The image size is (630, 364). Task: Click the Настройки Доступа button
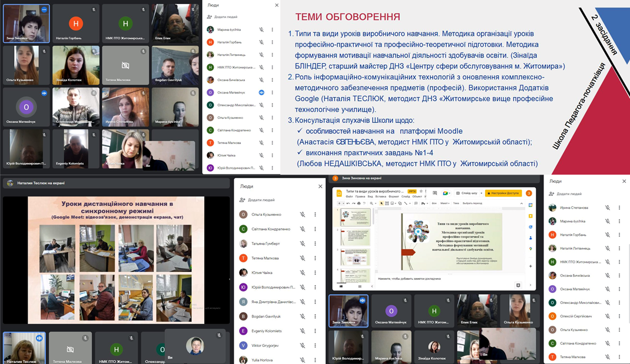[505, 193]
